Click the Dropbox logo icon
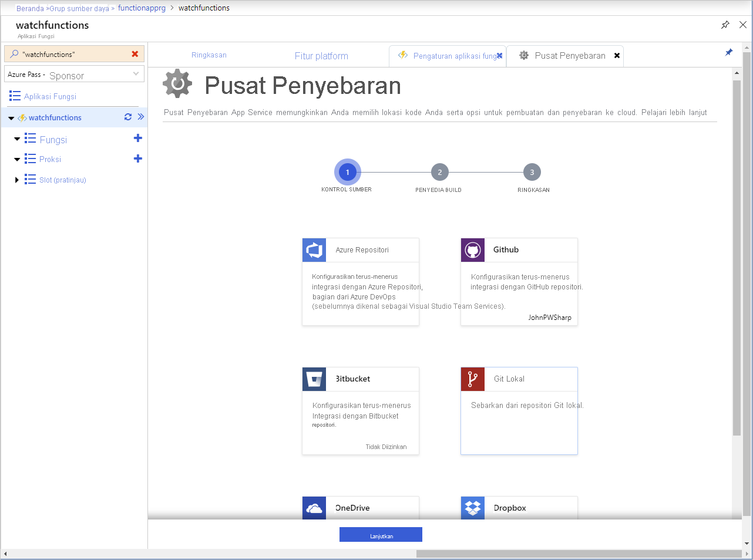Viewport: 753px width, 560px height. click(473, 508)
